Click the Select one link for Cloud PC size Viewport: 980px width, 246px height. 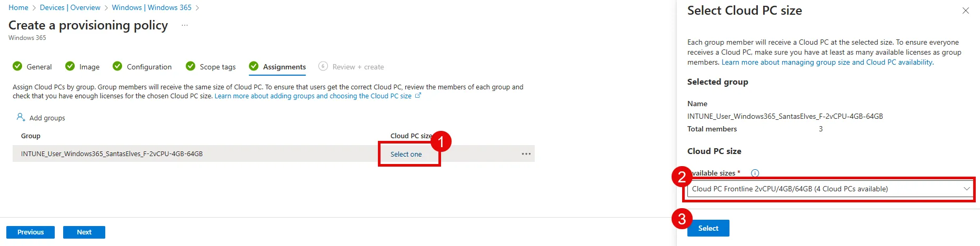click(406, 154)
